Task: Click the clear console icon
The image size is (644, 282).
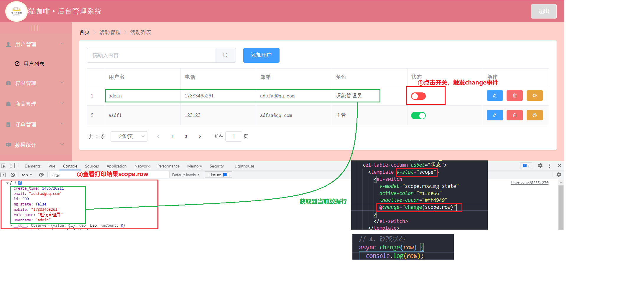Action: tap(12, 175)
